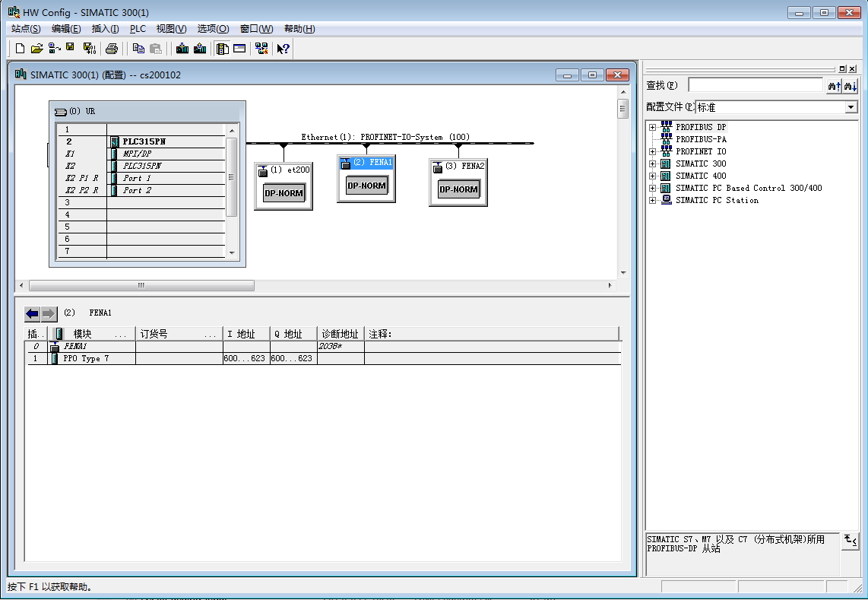Open the 视图(V) menu

[x=171, y=29]
